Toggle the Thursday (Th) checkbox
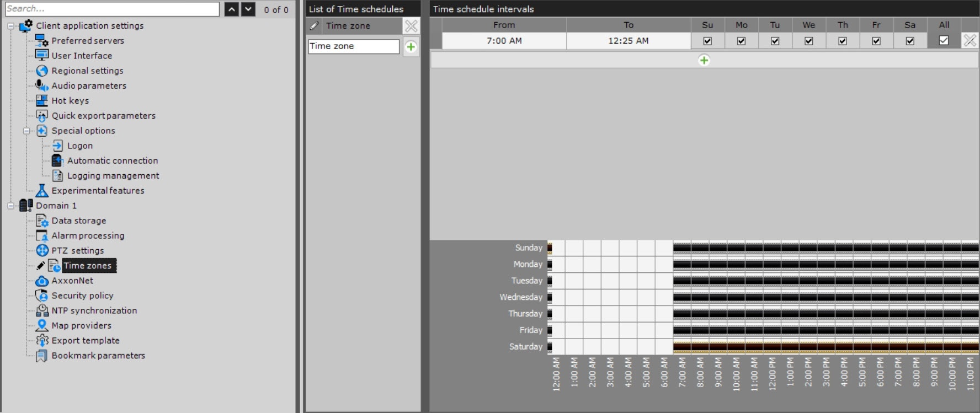The image size is (980, 413). [843, 41]
